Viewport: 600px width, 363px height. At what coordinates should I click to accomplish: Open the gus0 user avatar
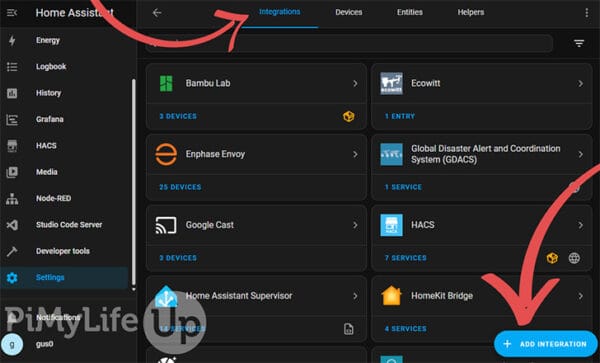click(x=12, y=344)
